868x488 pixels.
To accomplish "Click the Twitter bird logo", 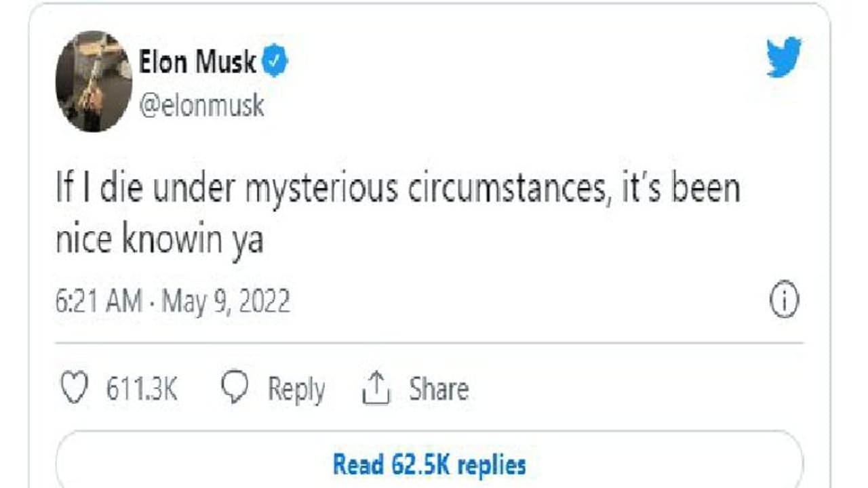I will [784, 57].
